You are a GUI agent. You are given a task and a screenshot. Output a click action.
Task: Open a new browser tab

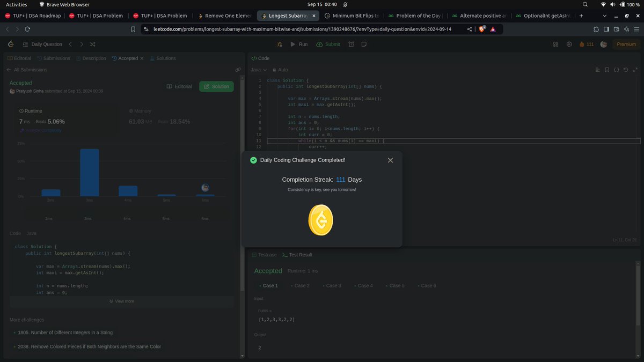(x=581, y=16)
